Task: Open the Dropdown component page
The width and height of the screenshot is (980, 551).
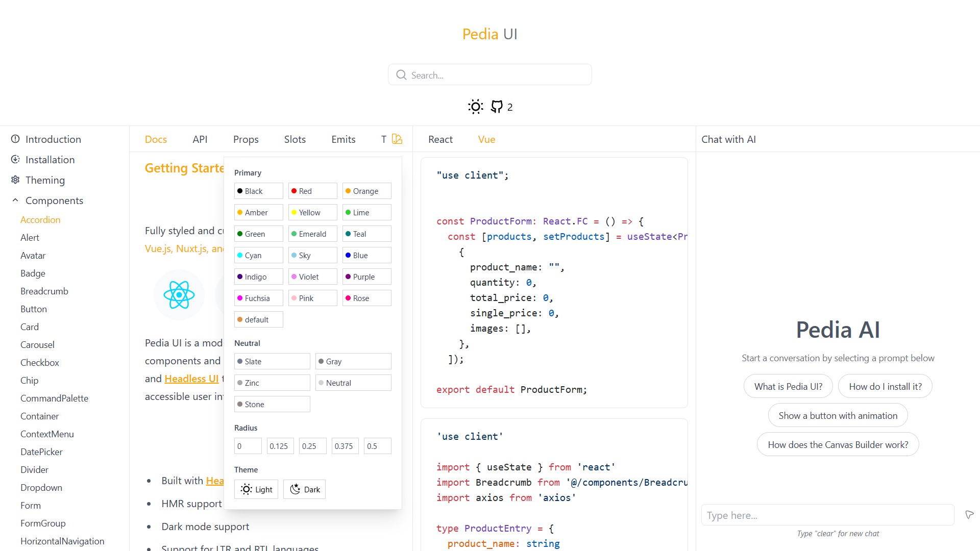Action: click(41, 488)
